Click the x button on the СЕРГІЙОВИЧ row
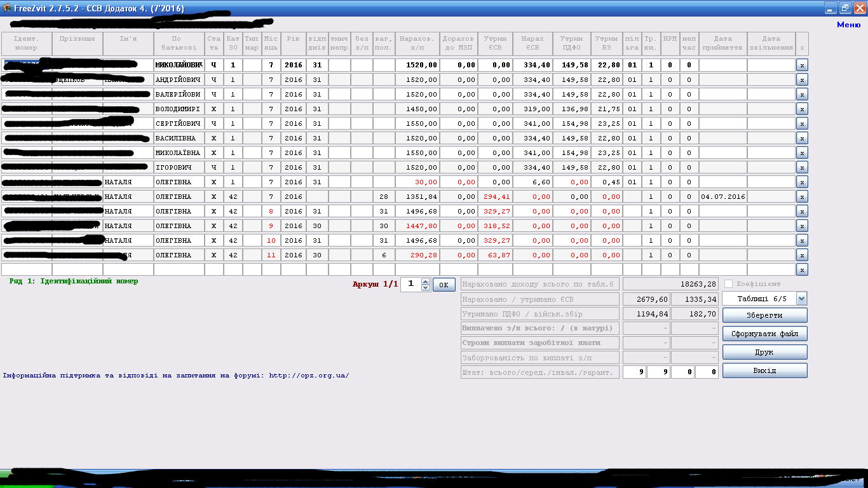Image resolution: width=868 pixels, height=488 pixels. tap(802, 123)
